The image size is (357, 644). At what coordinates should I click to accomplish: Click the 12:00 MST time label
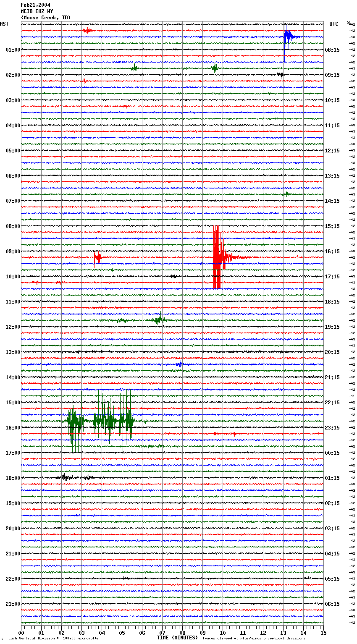pos(13,327)
